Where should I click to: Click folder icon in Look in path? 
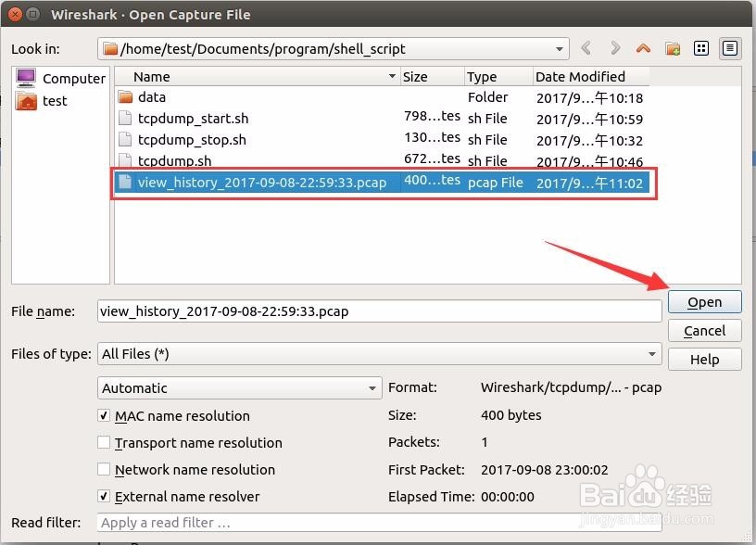[x=110, y=49]
